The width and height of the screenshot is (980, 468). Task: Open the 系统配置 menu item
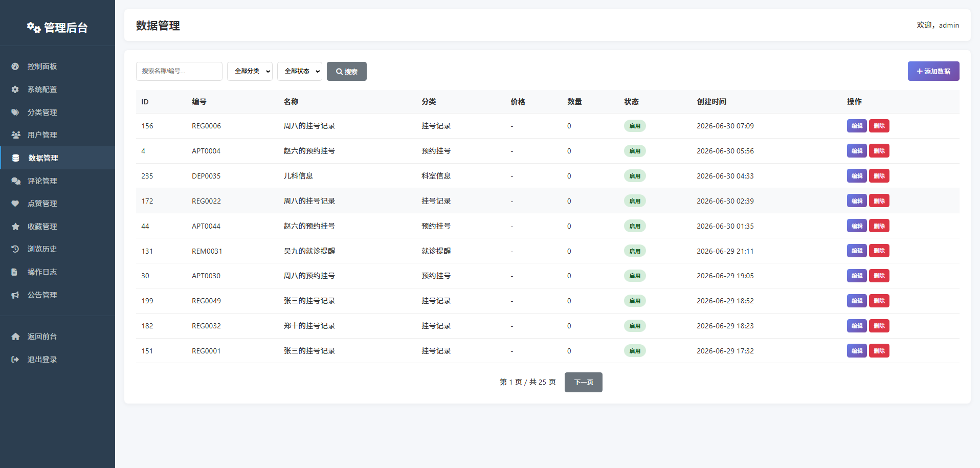click(x=57, y=90)
